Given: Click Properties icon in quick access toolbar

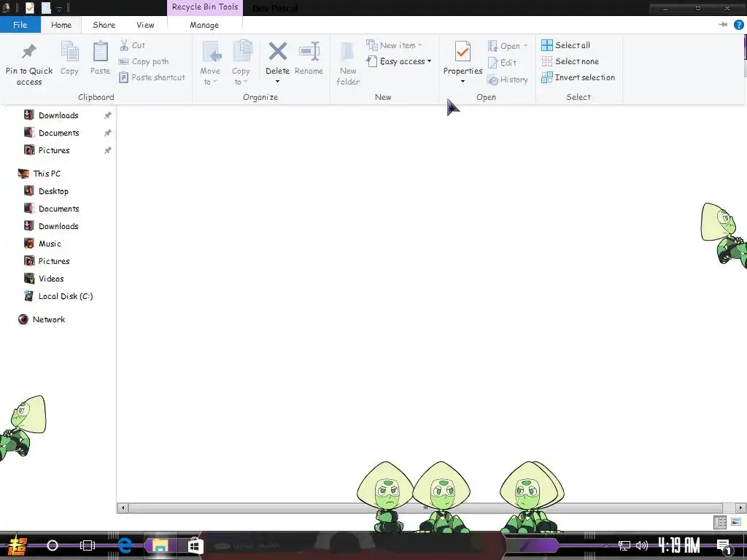Looking at the screenshot, I should 29,7.
